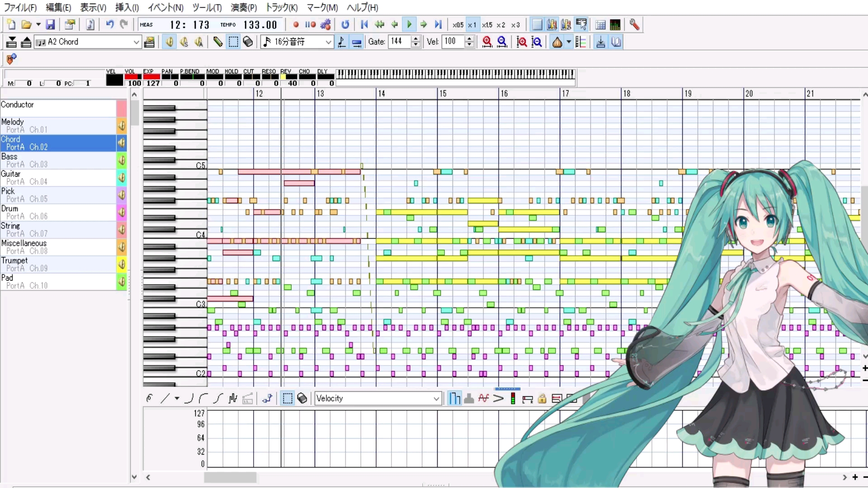
Task: Open the トラック(K) menu
Action: tap(281, 8)
